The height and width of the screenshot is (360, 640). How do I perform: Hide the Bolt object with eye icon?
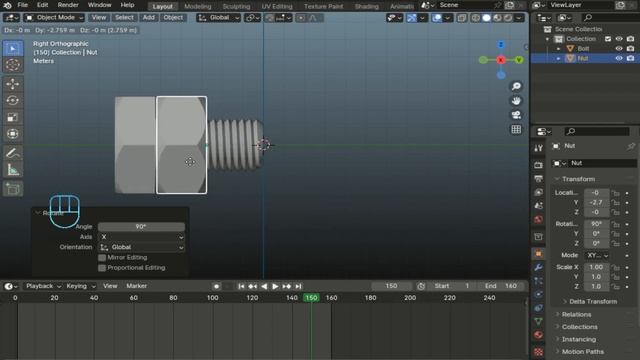(x=619, y=49)
